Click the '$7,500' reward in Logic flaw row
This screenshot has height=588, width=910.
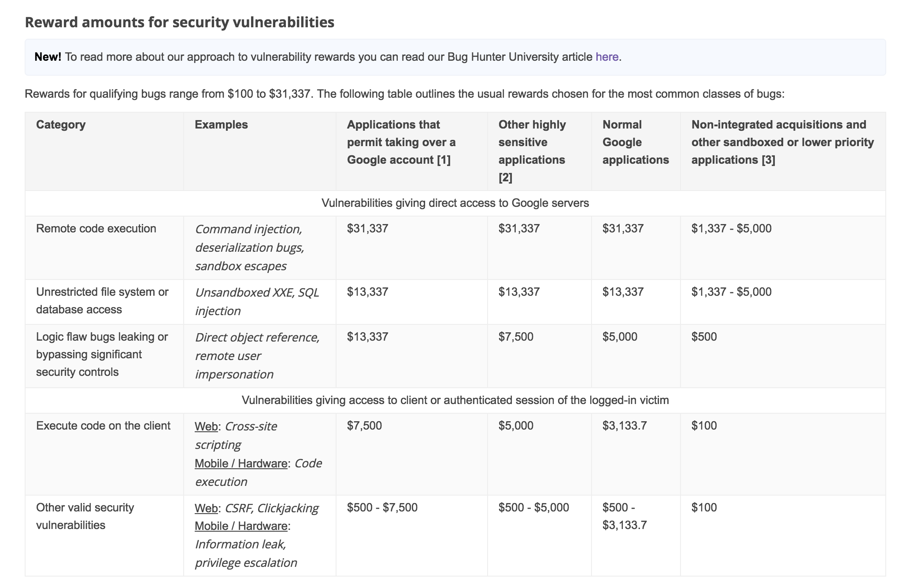pyautogui.click(x=516, y=337)
